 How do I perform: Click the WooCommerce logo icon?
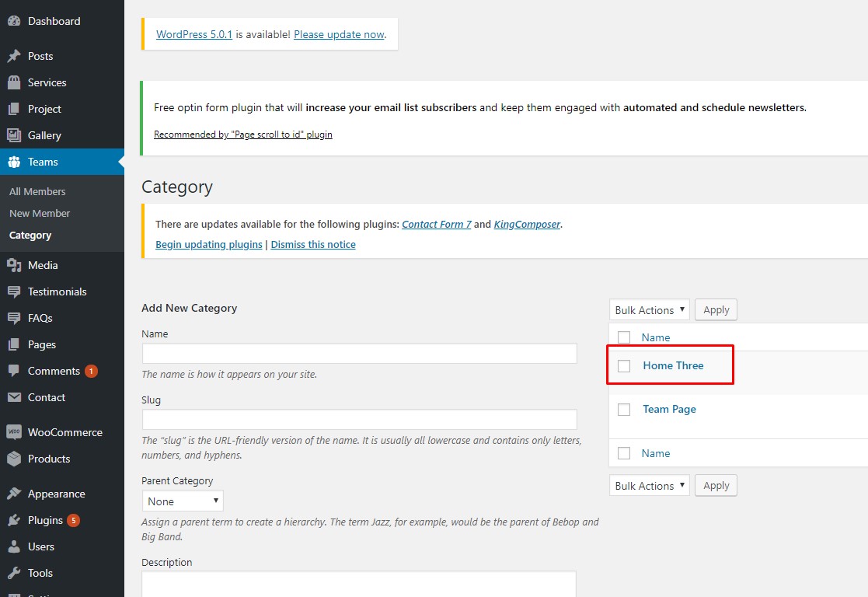click(14, 432)
